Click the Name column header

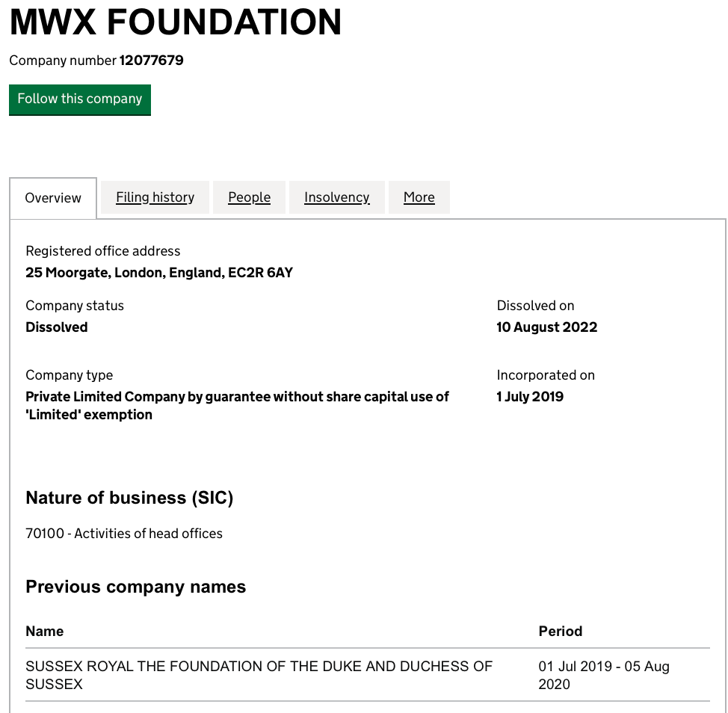(45, 632)
